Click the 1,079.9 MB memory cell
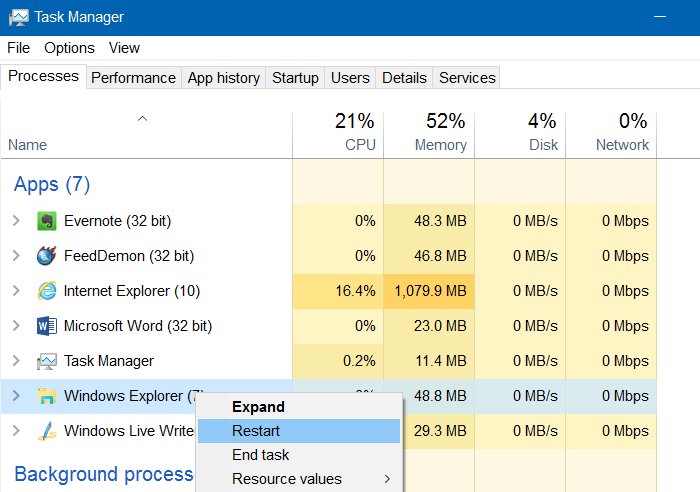 tap(429, 291)
